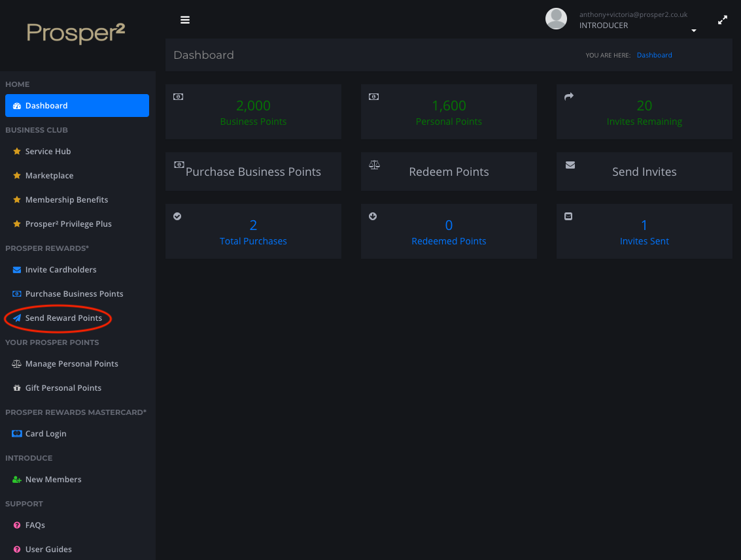Open Card Login
The image size is (741, 560).
[46, 433]
